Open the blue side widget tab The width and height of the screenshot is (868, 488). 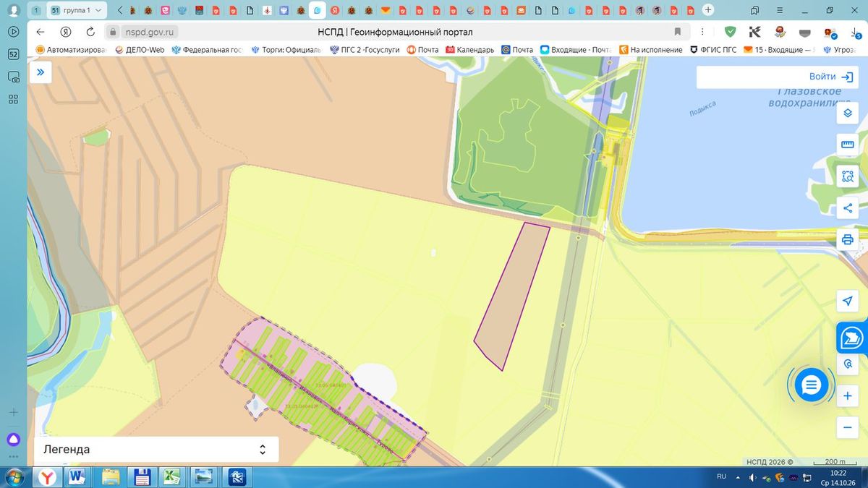(x=853, y=338)
